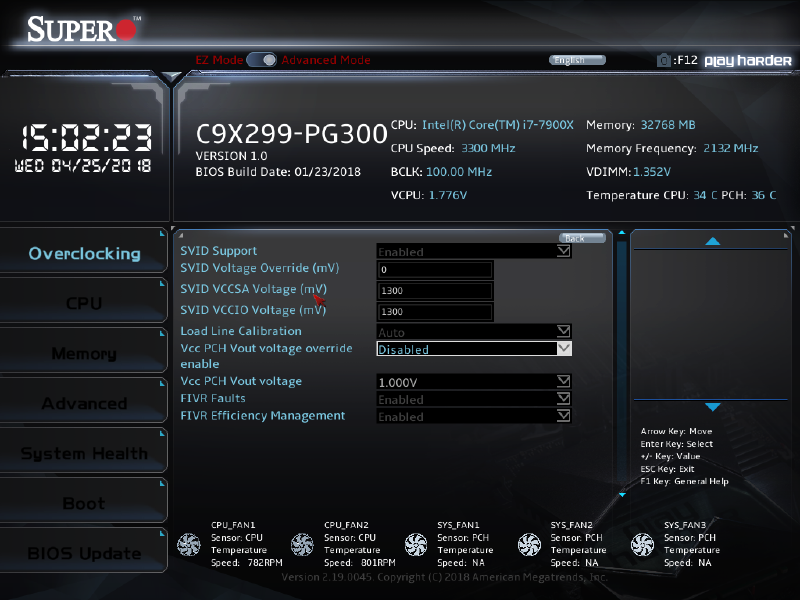Select the SVID Support label
Screen dimensions: 800x600
tap(218, 251)
